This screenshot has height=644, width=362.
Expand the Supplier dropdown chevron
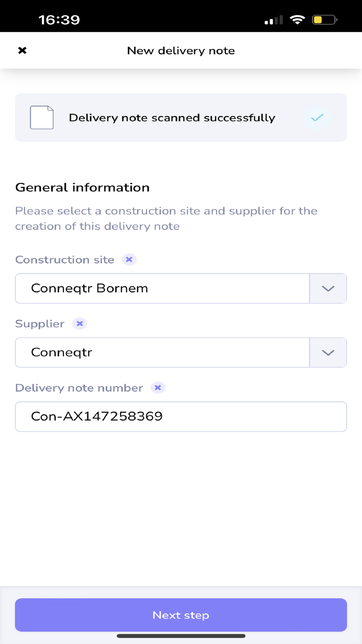click(328, 352)
